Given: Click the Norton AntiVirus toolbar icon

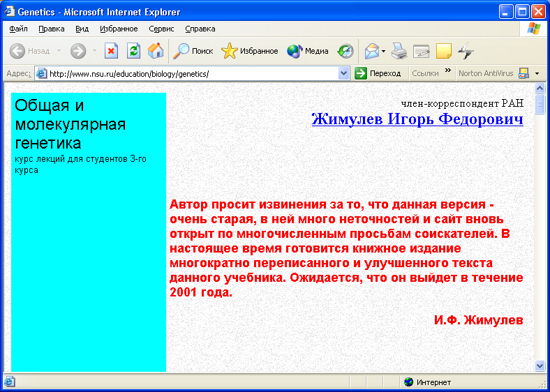Looking at the screenshot, I should pos(523,73).
